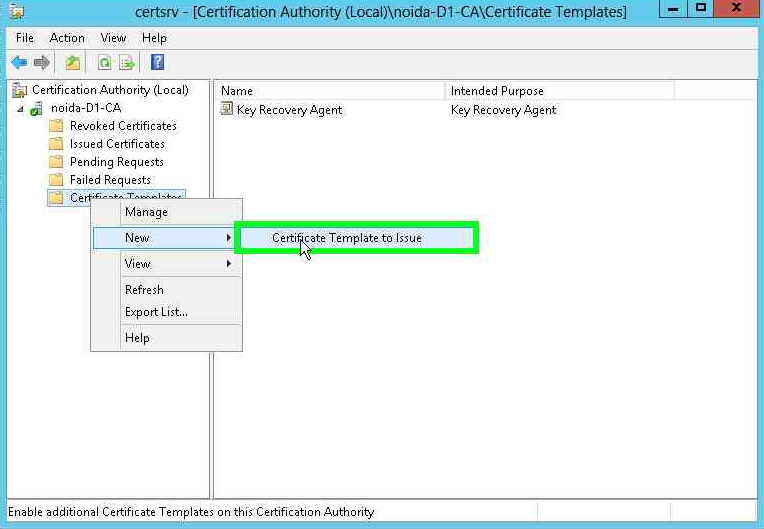Click the Refresh toolbar icon

coord(104,62)
